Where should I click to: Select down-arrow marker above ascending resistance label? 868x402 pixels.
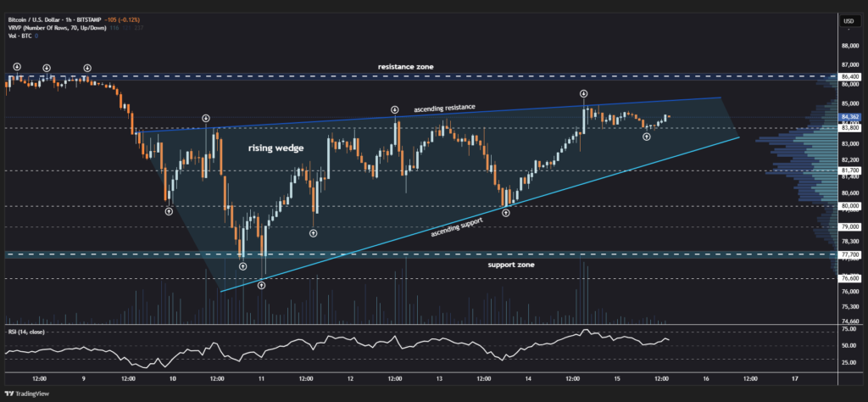coord(395,109)
